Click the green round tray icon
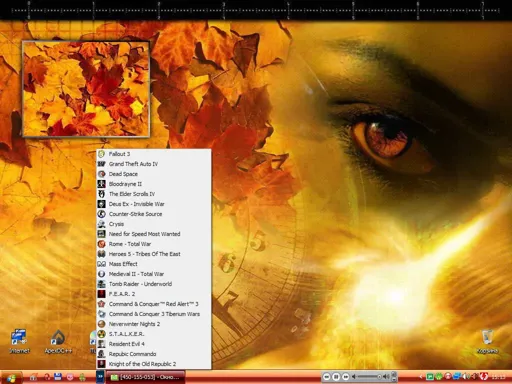 point(439,377)
